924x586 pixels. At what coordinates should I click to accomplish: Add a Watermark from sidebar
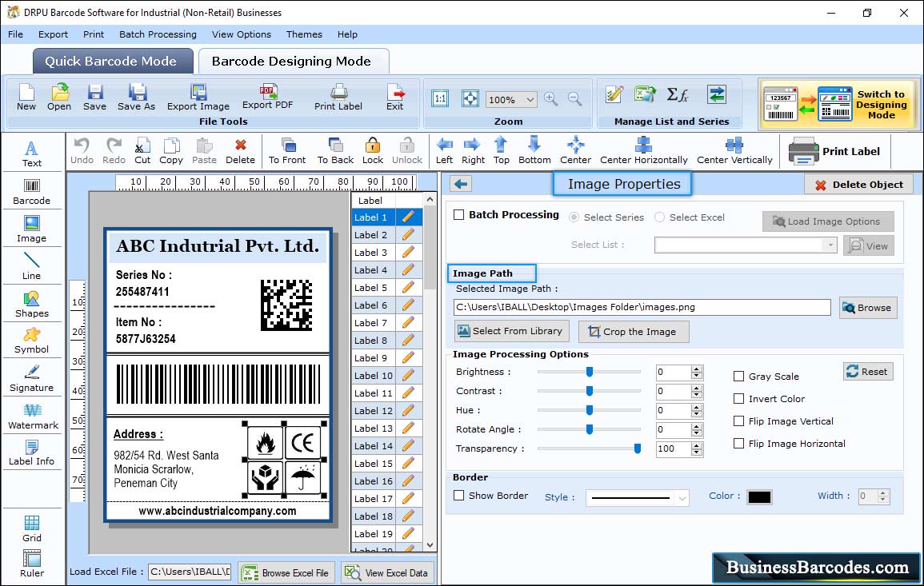[x=32, y=416]
